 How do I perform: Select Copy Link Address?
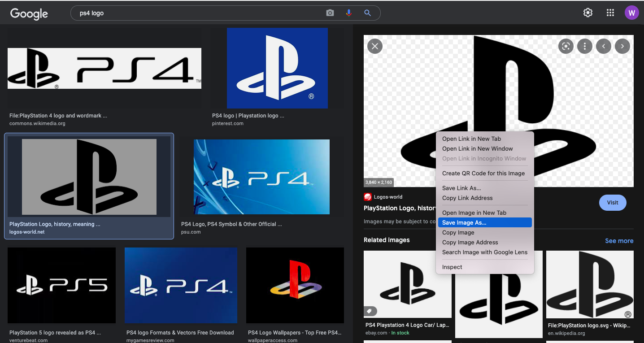485,198
